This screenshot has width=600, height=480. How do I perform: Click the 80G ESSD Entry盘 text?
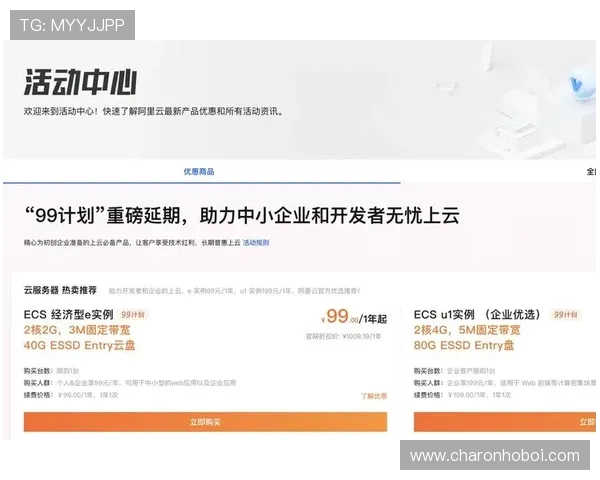click(464, 345)
